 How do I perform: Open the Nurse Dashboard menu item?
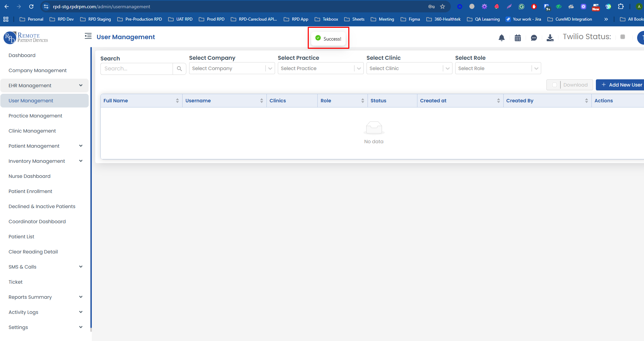pos(30,176)
